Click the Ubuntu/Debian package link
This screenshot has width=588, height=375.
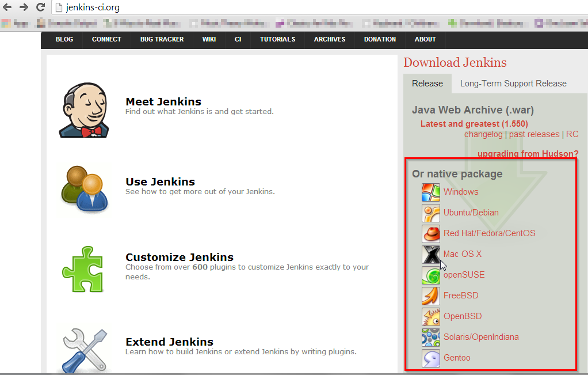coord(471,213)
